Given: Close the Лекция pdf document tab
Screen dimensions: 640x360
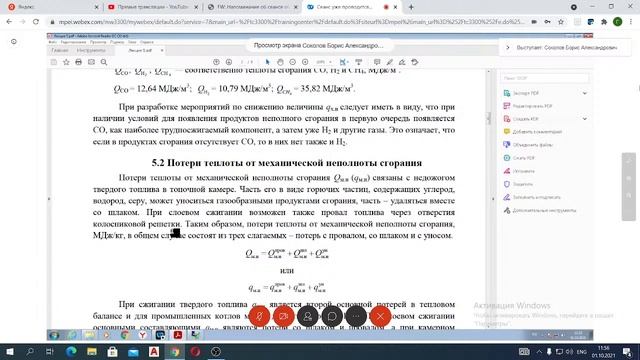Looking at the screenshot, I should pos(162,50).
